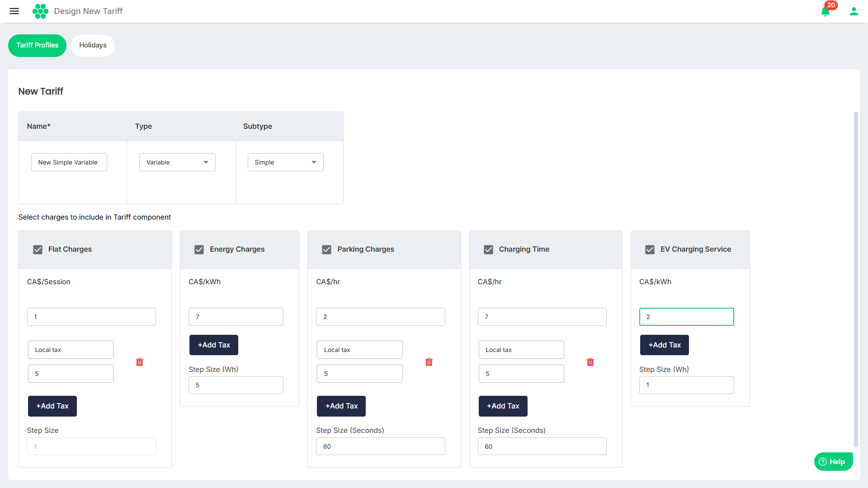Delete Local tax in Flat Charges
This screenshot has width=868, height=488.
click(140, 362)
